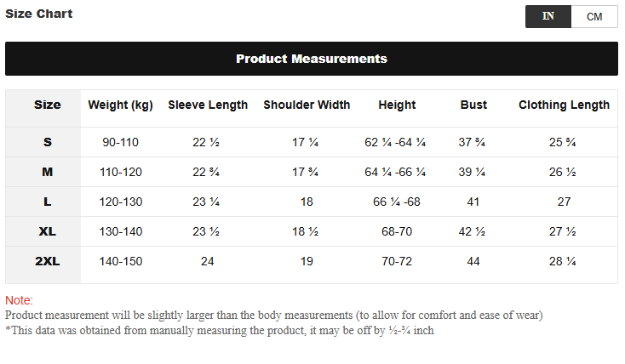Image resolution: width=625 pixels, height=364 pixels.
Task: Click the red Note label
Action: [19, 300]
